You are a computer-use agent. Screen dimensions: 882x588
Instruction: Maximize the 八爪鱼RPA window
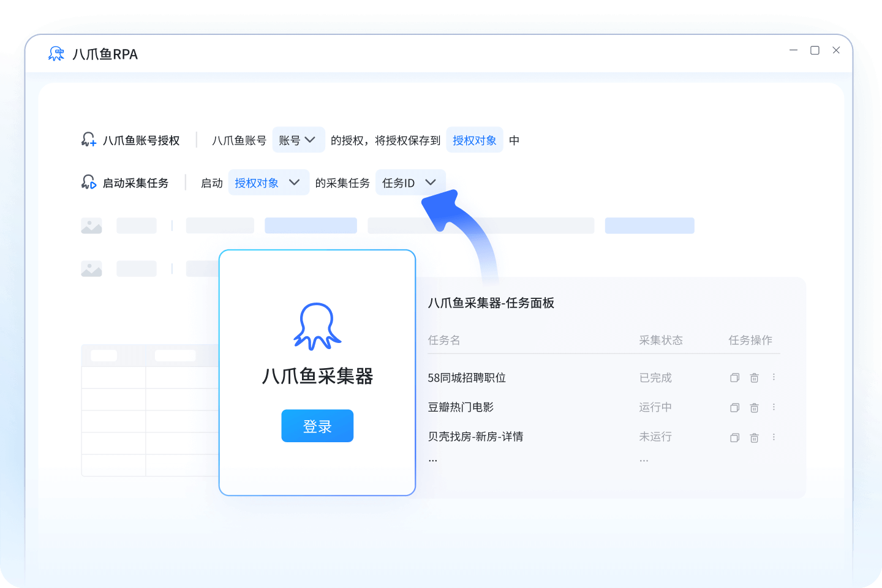pos(815,50)
